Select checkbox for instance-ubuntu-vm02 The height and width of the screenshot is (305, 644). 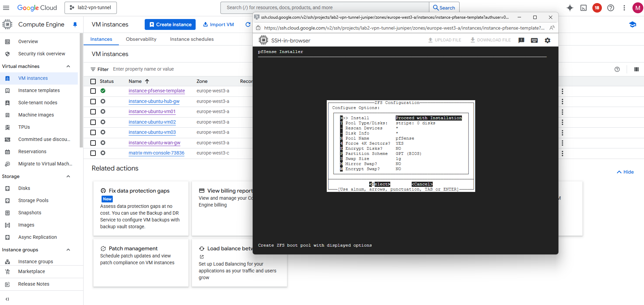(x=93, y=122)
